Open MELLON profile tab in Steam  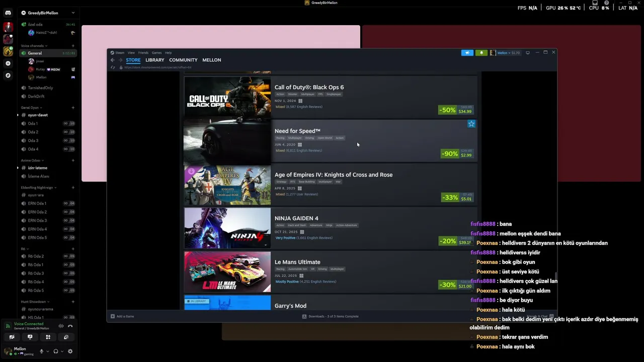(212, 60)
